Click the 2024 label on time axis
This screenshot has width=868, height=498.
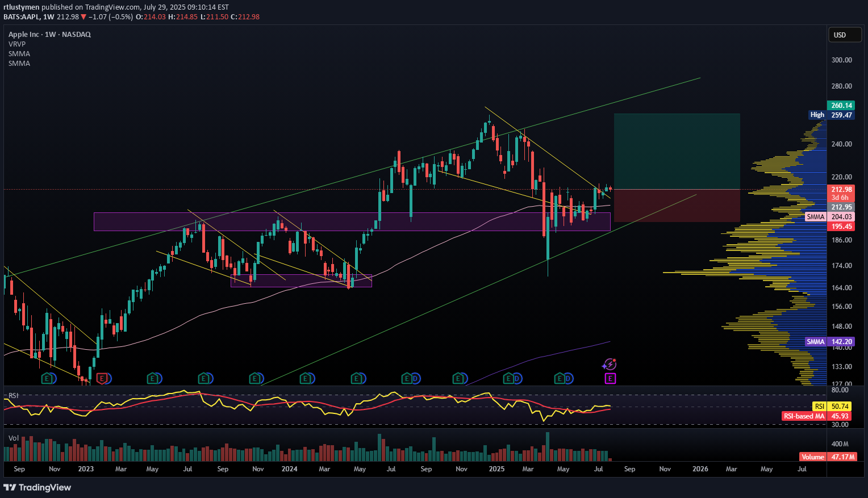289,469
